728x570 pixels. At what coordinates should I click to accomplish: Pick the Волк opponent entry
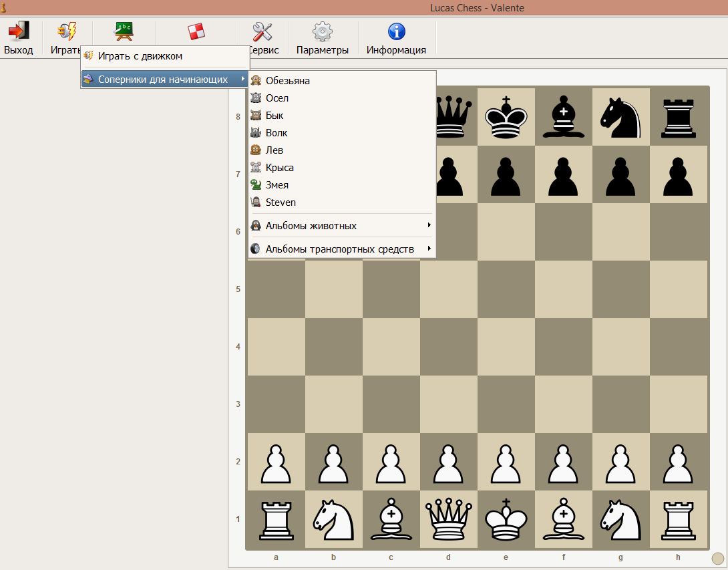[x=342, y=132]
